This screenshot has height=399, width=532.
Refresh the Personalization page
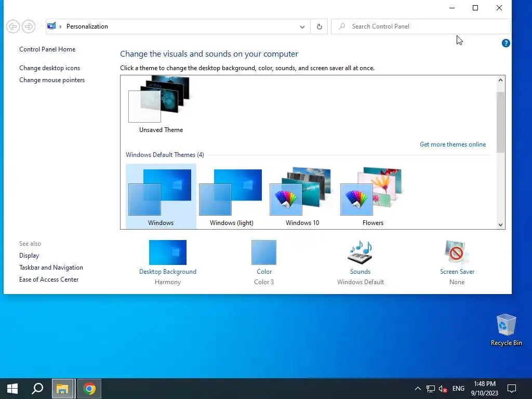coord(320,26)
